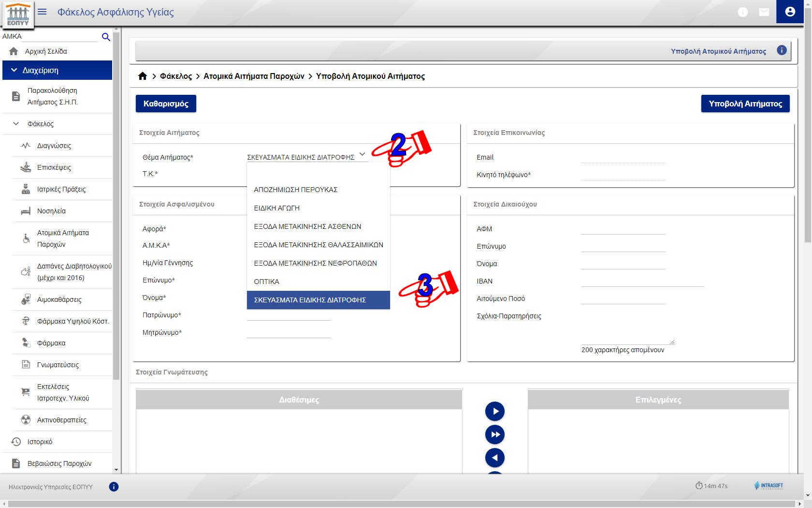
Task: Choose ΕΙΔΙΚΗ ΑΓΩΓΗ option in the list
Action: point(277,208)
